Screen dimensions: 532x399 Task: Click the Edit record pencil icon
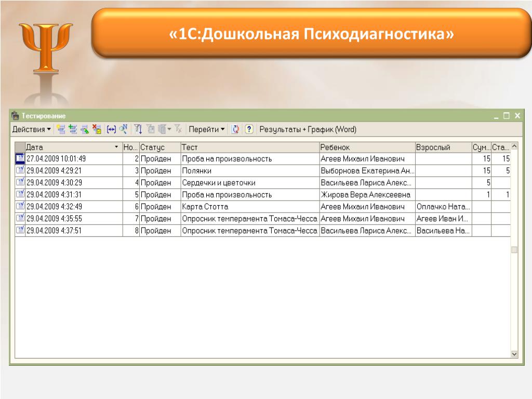(85, 129)
